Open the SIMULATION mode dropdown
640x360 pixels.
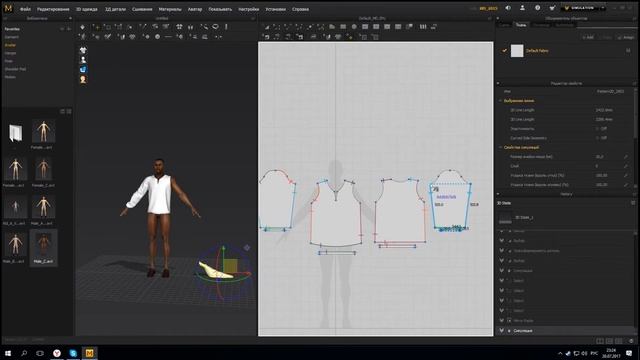[603, 8]
